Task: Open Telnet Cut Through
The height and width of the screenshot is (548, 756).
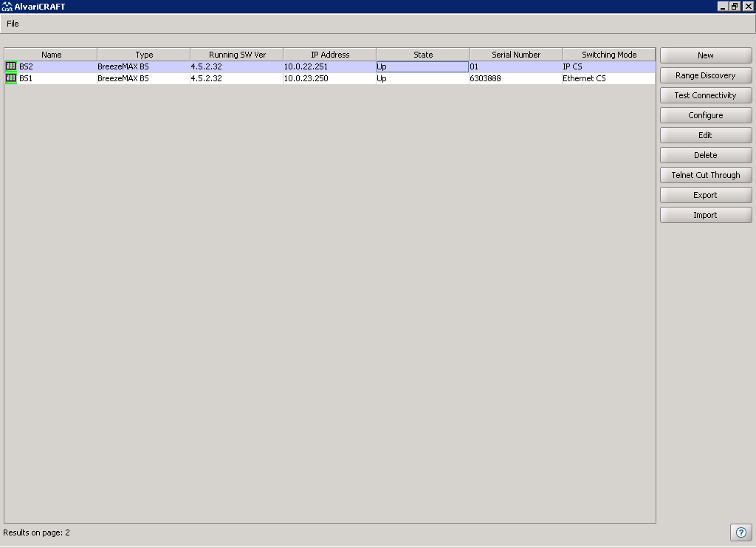Action: (706, 175)
